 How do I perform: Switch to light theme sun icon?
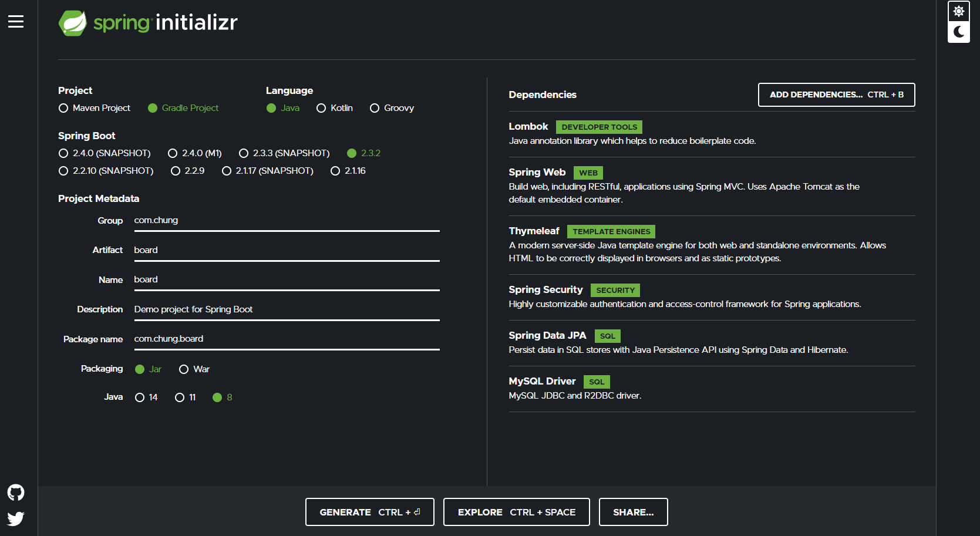coord(959,11)
